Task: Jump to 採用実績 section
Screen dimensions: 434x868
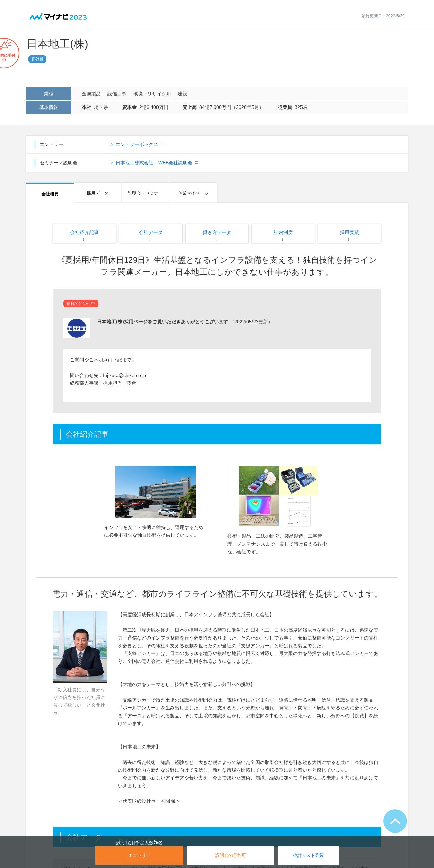Action: click(349, 234)
